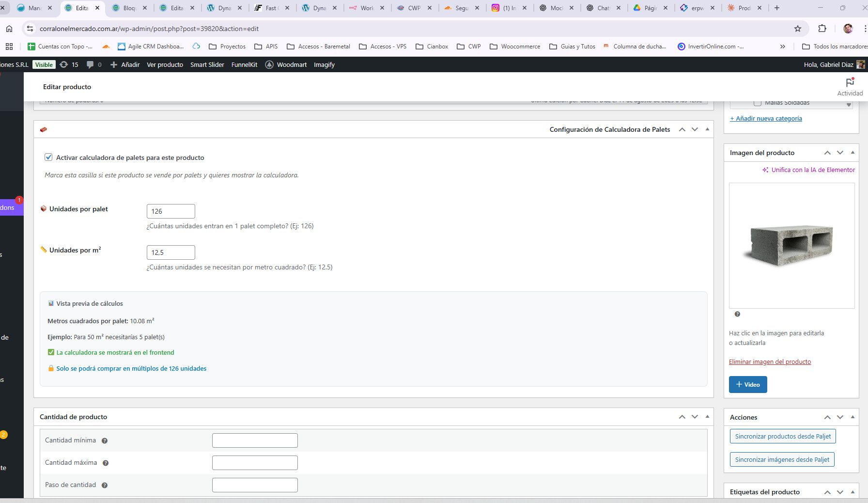Bookmark page with the star icon

[797, 29]
